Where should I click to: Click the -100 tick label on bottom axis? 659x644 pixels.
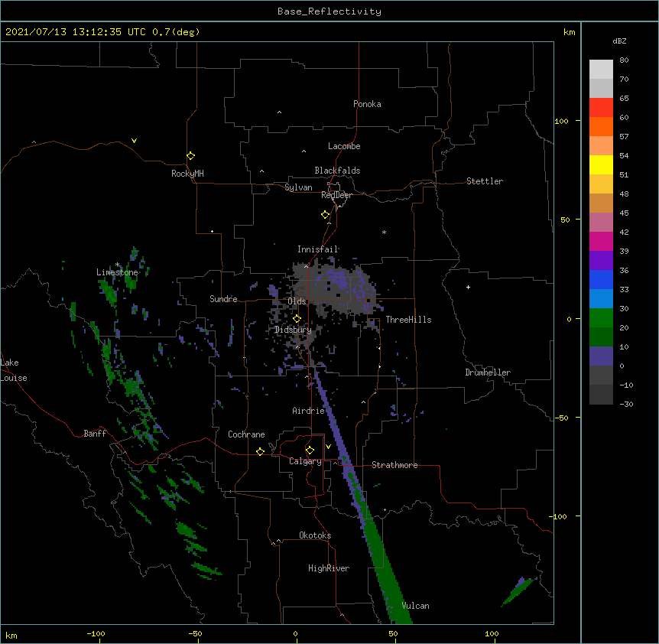coord(96,633)
